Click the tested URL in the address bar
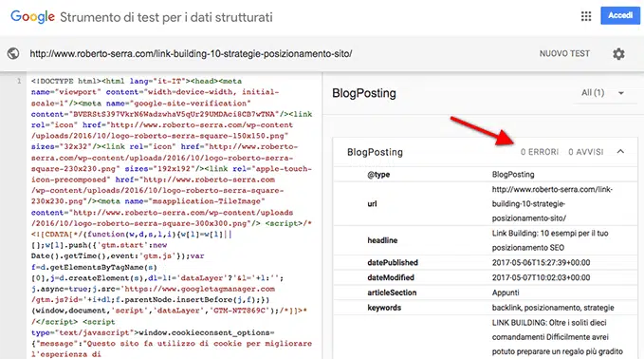 (x=191, y=53)
